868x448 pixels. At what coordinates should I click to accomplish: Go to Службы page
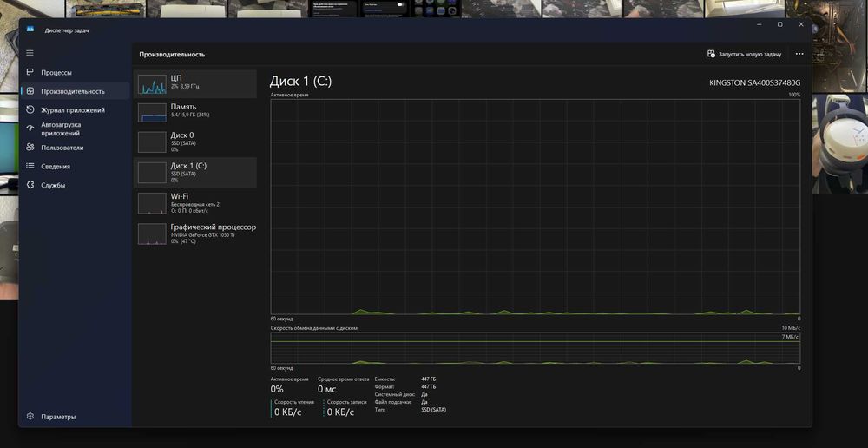[76, 185]
